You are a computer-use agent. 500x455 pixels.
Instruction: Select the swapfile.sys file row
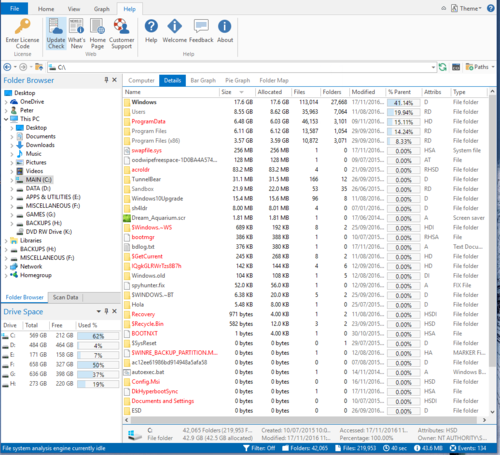[305, 150]
